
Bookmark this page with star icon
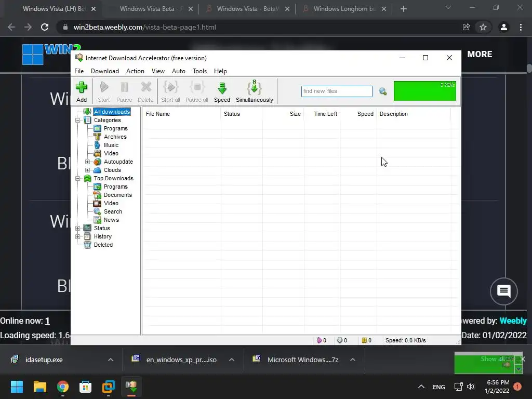click(x=483, y=27)
